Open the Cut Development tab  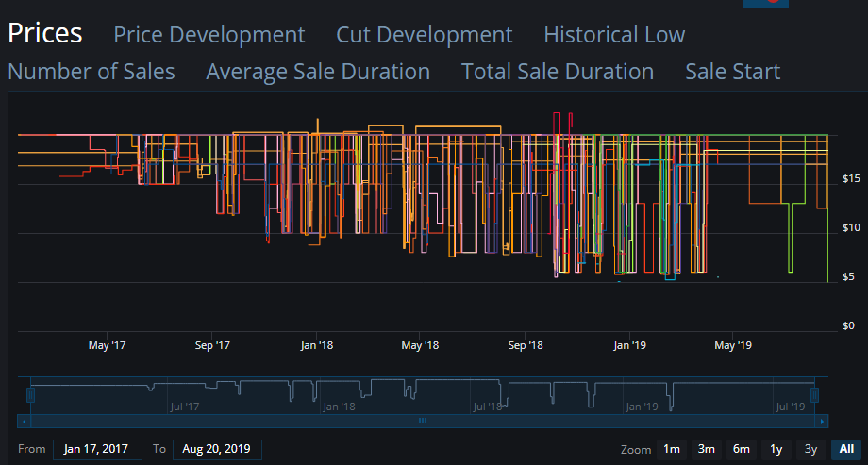[x=424, y=35]
